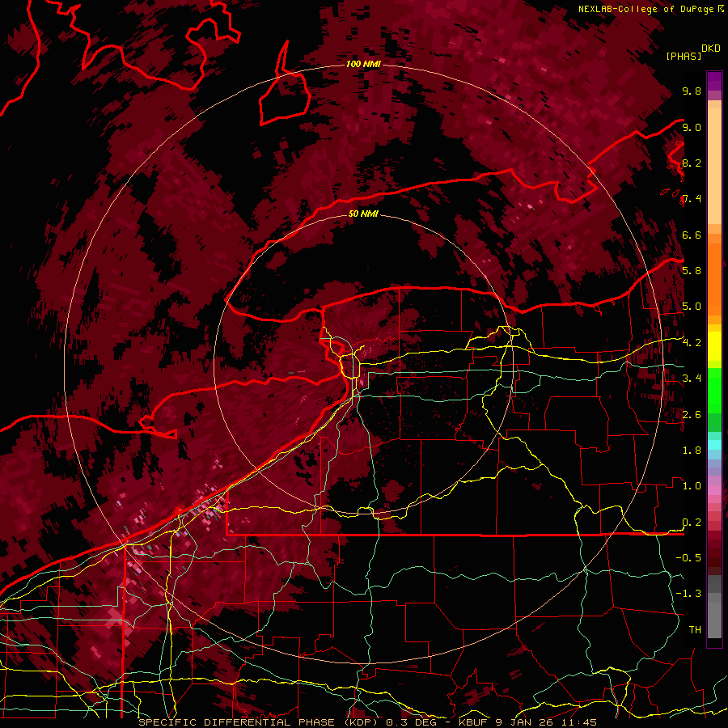The height and width of the screenshot is (728, 728).
Task: Select the 5.0 legend value
Action: click(x=692, y=307)
